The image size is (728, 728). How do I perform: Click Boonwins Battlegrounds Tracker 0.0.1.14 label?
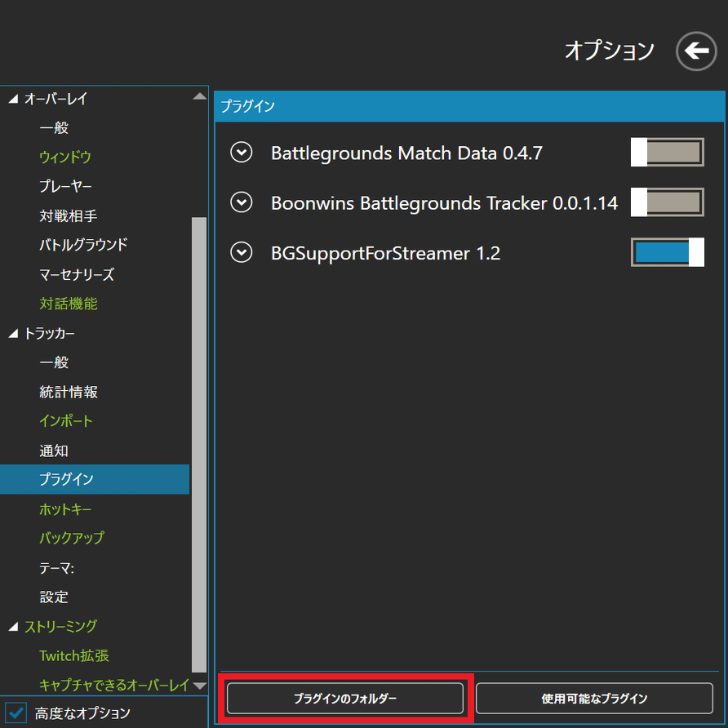point(444,203)
